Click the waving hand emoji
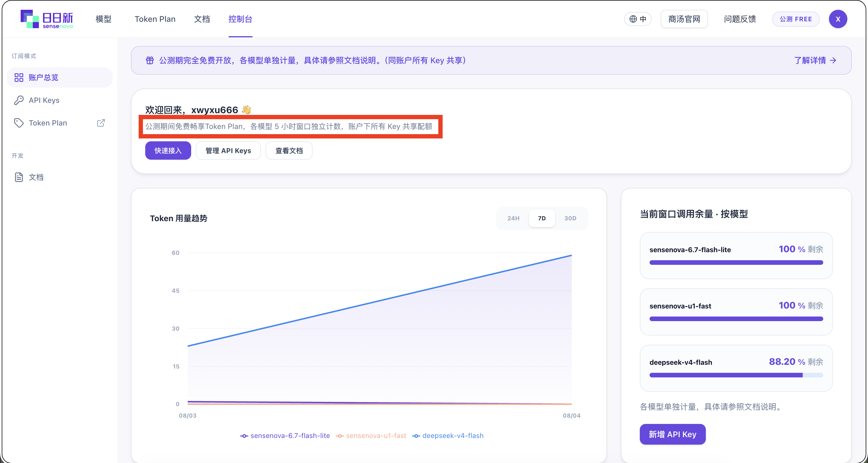The width and height of the screenshot is (868, 463). point(246,110)
